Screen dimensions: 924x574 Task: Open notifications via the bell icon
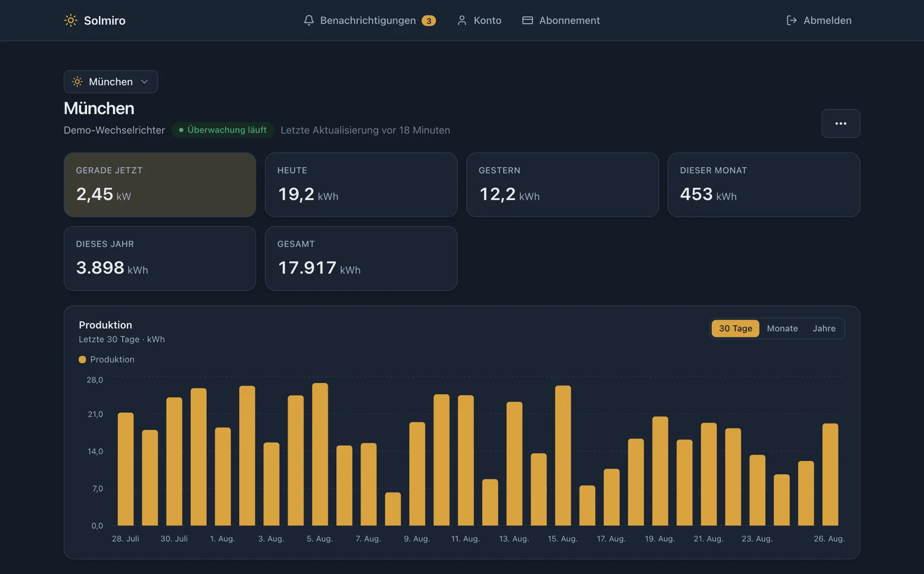coord(309,21)
